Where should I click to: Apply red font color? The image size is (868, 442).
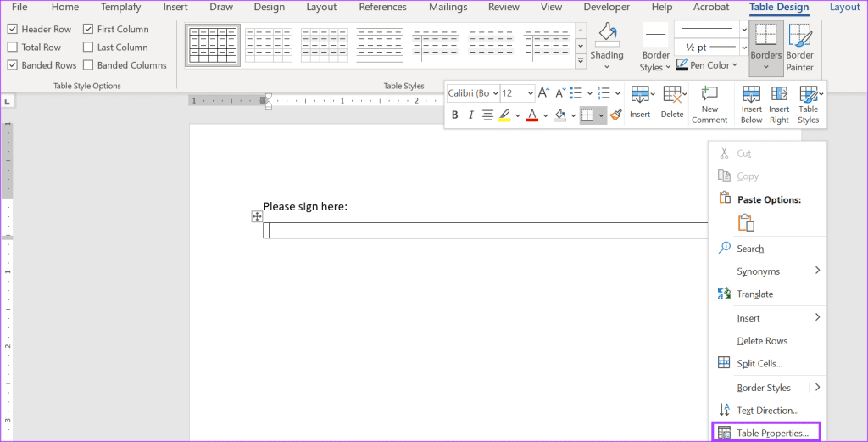click(532, 115)
